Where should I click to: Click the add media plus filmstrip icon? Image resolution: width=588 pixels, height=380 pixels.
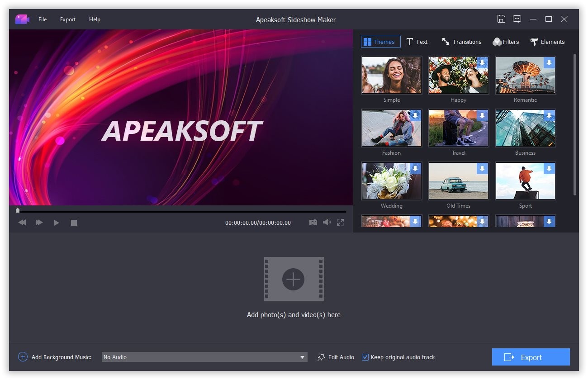pos(294,279)
